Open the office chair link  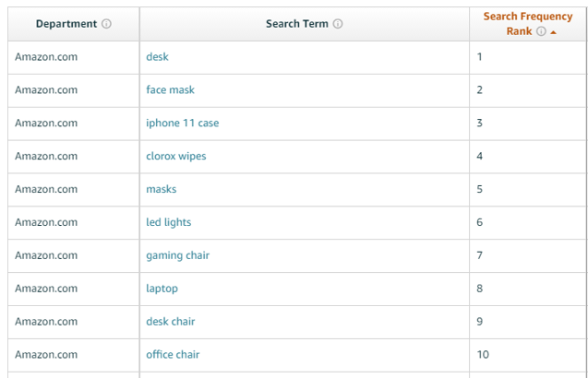click(x=173, y=354)
